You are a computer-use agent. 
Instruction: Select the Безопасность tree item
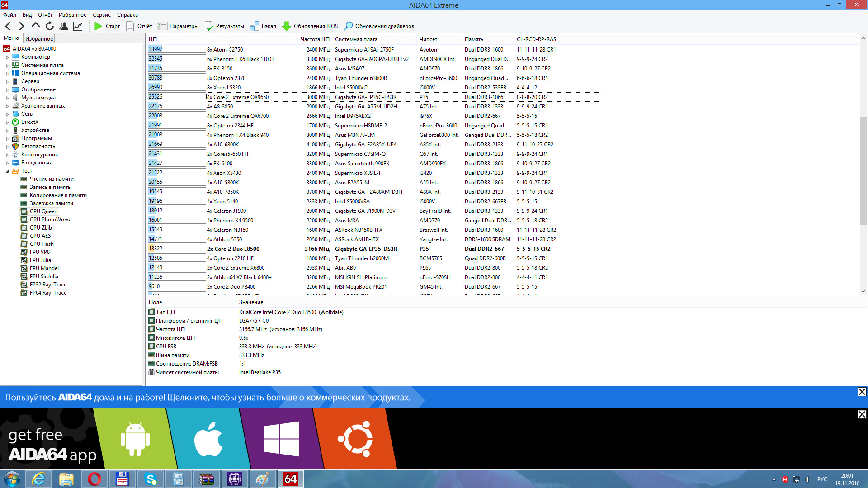point(38,146)
